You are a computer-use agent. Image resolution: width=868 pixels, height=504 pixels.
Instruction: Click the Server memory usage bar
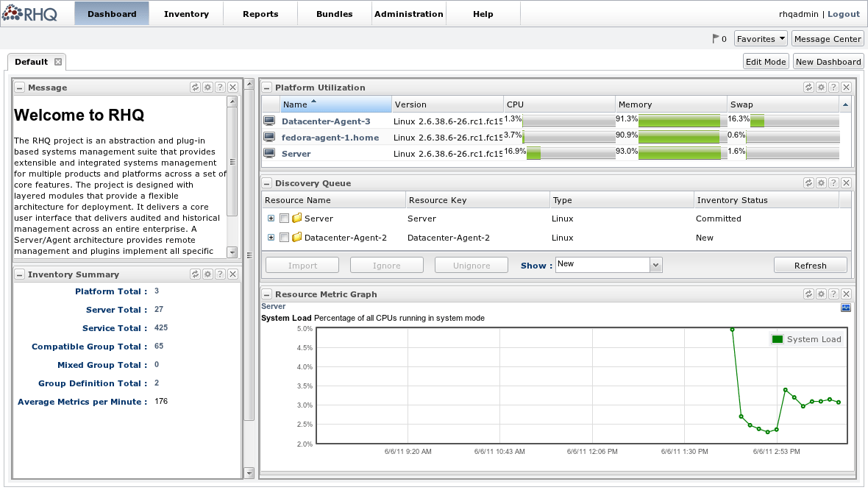pyautogui.click(x=682, y=154)
